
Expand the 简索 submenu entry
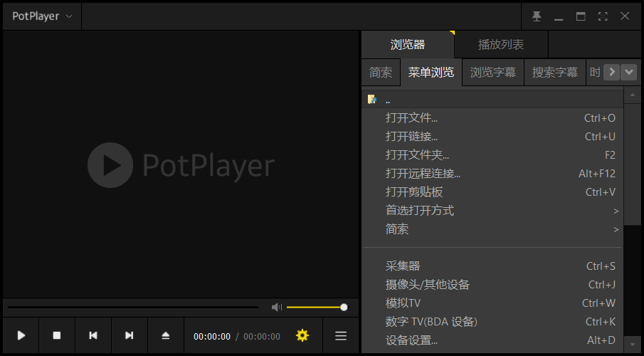[492, 229]
